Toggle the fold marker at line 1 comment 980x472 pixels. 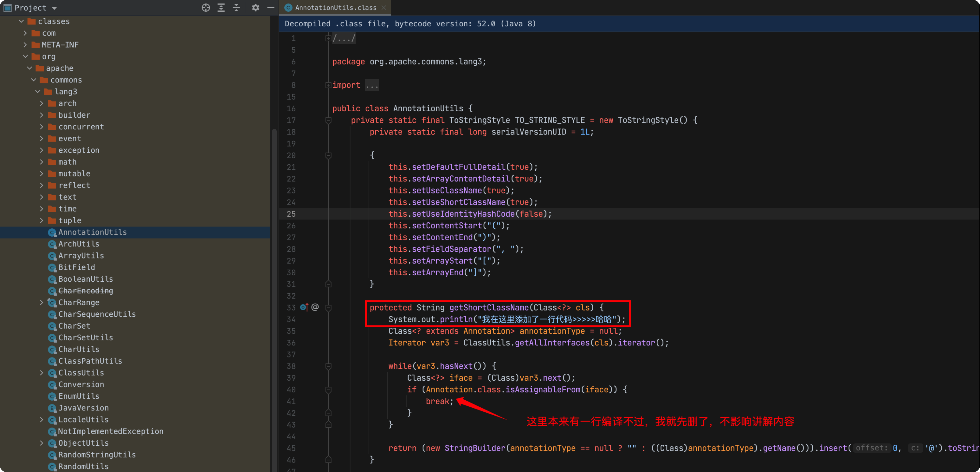coord(328,38)
